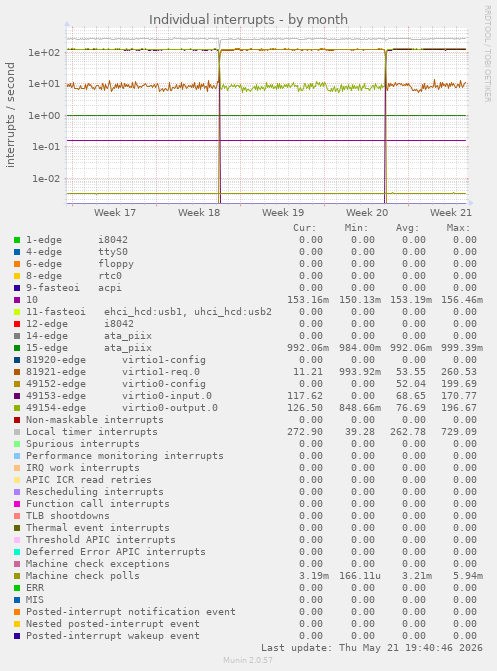Click the Week 20 axis label
This screenshot has height=671, width=497.
[x=367, y=213]
